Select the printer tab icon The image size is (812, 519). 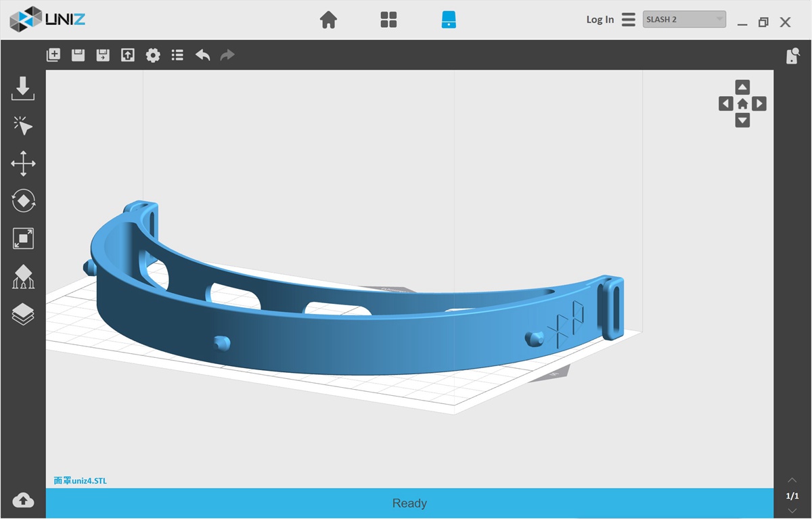click(449, 20)
